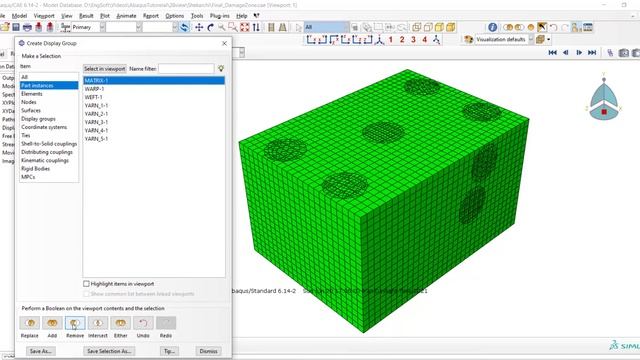Screen dimensions: 640x360
Task: Open the Plug-ins menu
Action: (220, 16)
